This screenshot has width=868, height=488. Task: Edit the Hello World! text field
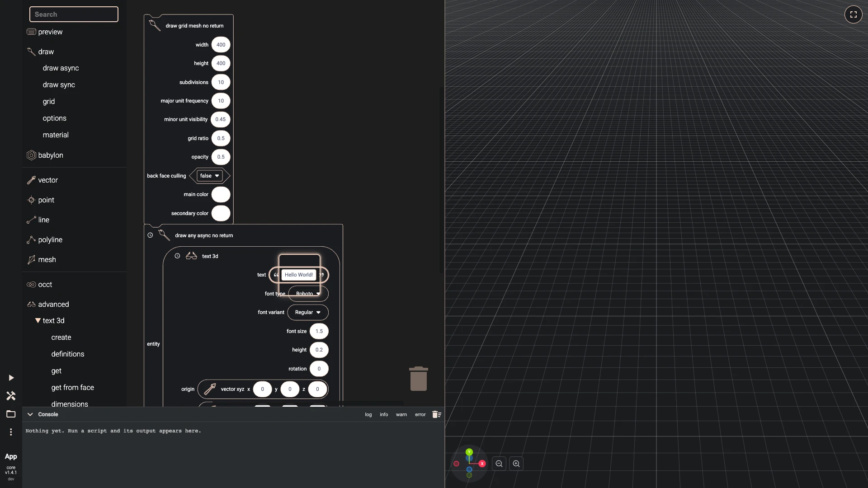point(299,275)
